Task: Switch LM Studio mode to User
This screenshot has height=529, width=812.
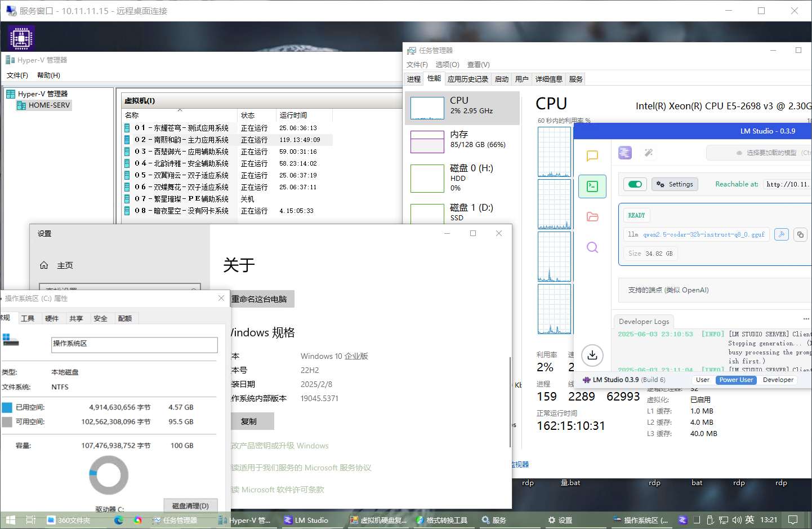Action: (x=703, y=380)
